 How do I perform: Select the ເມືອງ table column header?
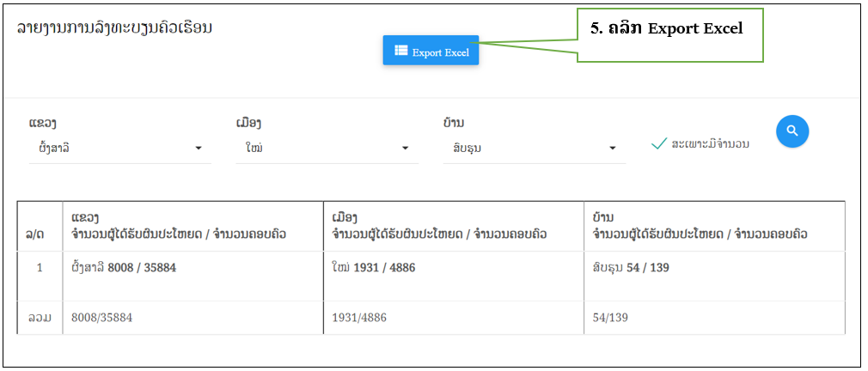pyautogui.click(x=439, y=226)
